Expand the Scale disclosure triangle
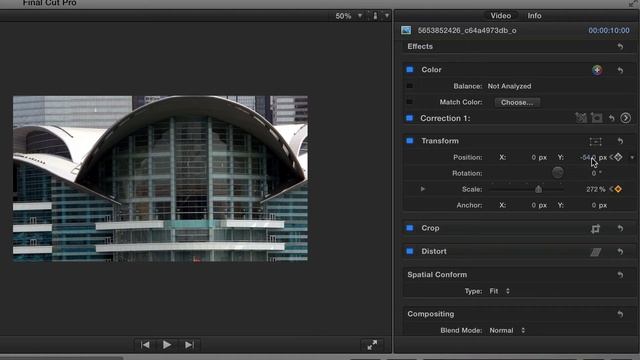The image size is (640, 360). pyautogui.click(x=423, y=189)
